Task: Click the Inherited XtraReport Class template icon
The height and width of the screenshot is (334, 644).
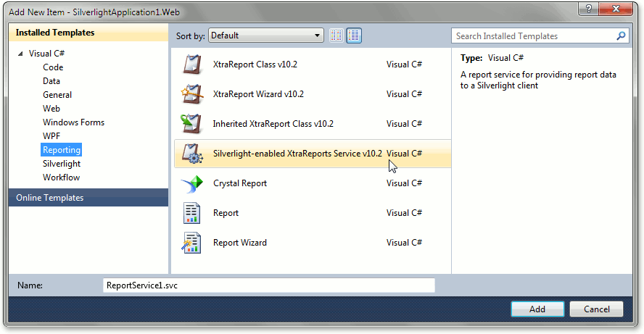Action: [x=191, y=124]
